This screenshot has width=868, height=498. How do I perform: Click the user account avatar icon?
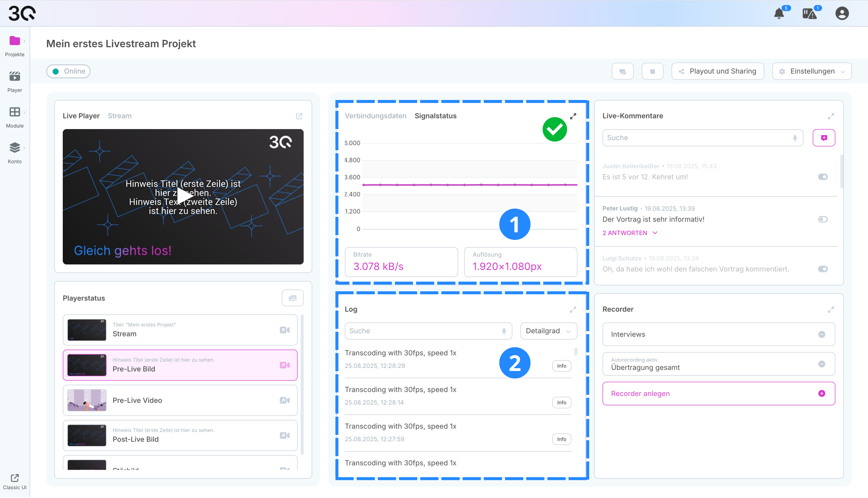tap(842, 14)
